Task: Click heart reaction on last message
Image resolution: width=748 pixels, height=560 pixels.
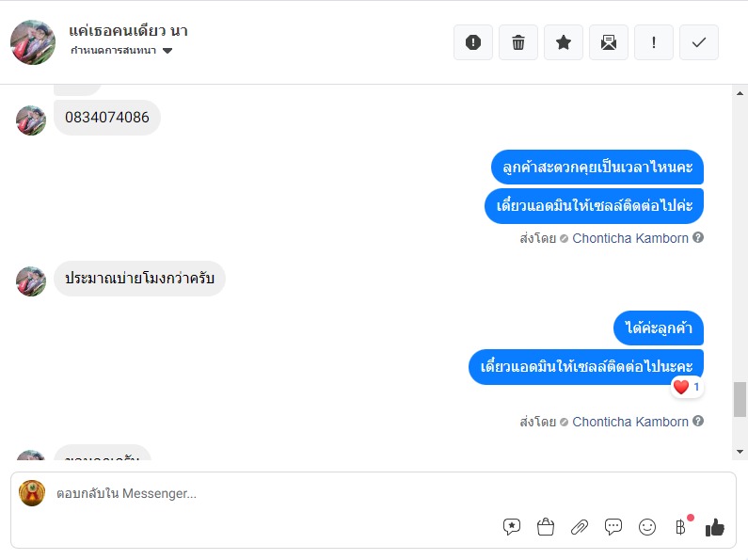Action: pos(681,387)
